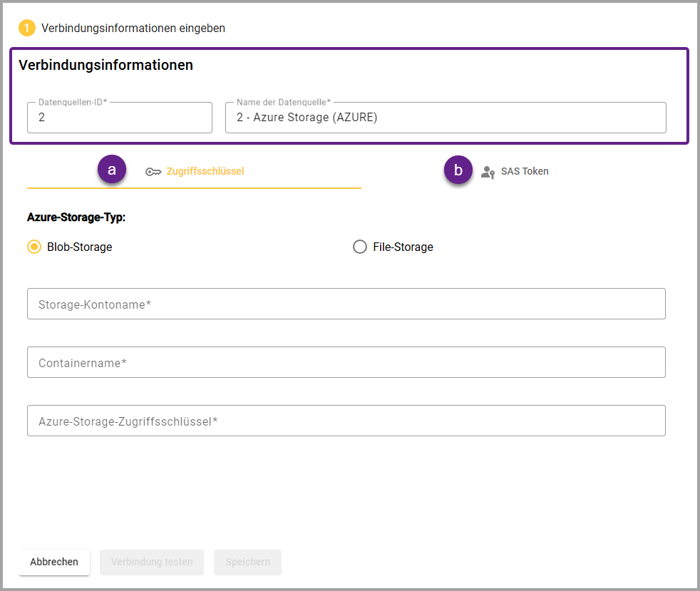Click the Verbindungsinformationen section heading
This screenshot has width=700, height=591.
point(105,65)
